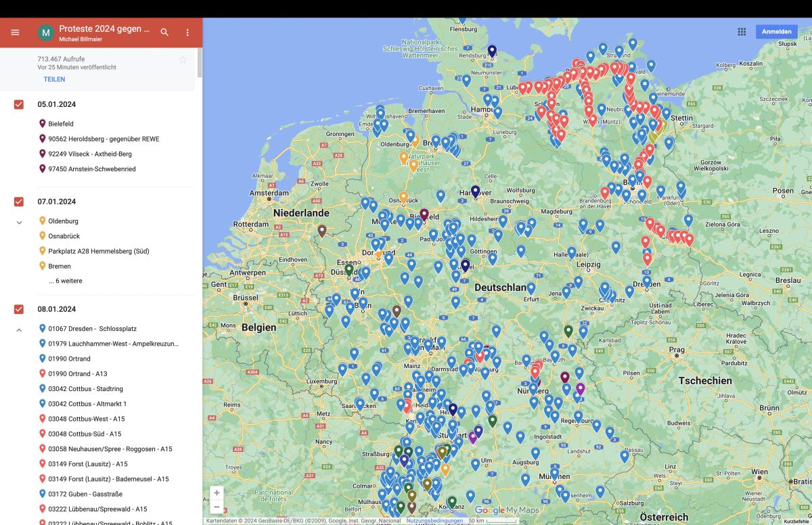Click the Kurzbefehle link at bottom right

tap(797, 522)
